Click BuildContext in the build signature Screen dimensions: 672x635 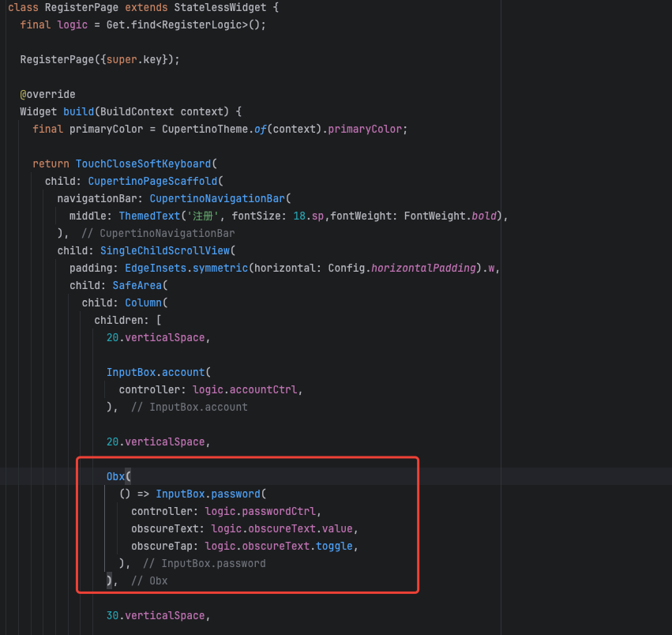point(137,112)
